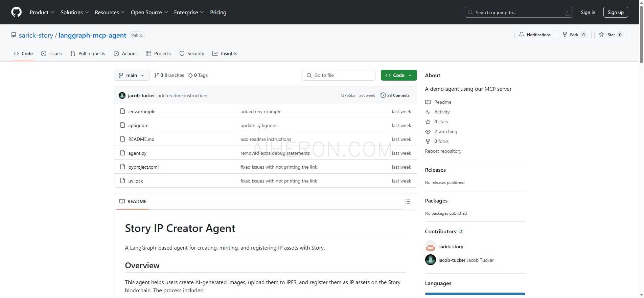
Task: Click the magnifier icon in top search
Action: tap(470, 12)
